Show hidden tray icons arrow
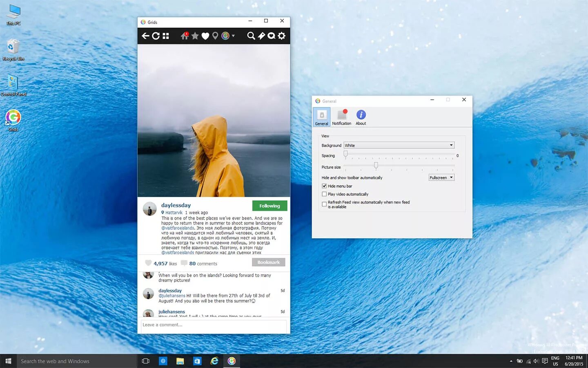This screenshot has width=588, height=368. tap(511, 361)
